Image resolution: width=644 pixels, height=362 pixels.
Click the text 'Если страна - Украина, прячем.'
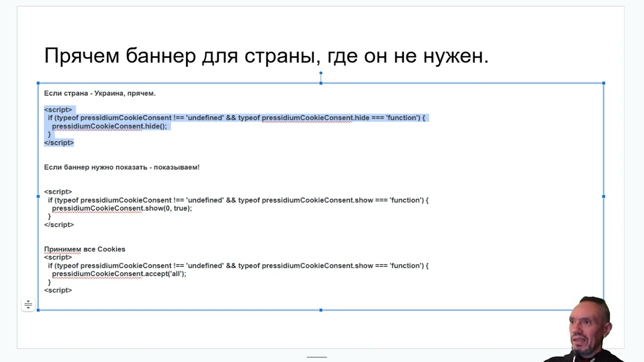(x=100, y=94)
